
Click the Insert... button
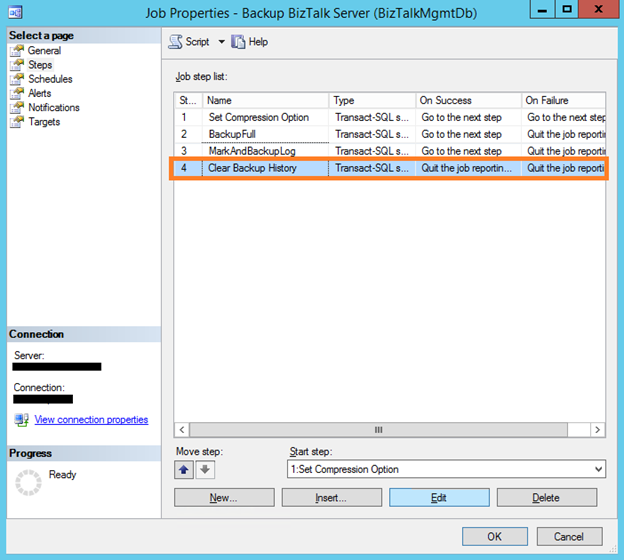332,498
